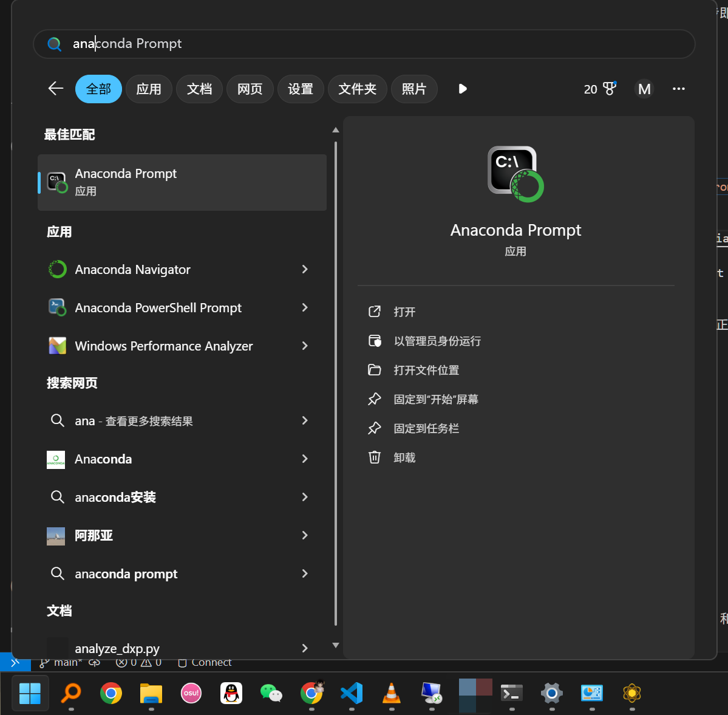Expand Anaconda Navigator result options
The height and width of the screenshot is (715, 728).
tap(305, 269)
